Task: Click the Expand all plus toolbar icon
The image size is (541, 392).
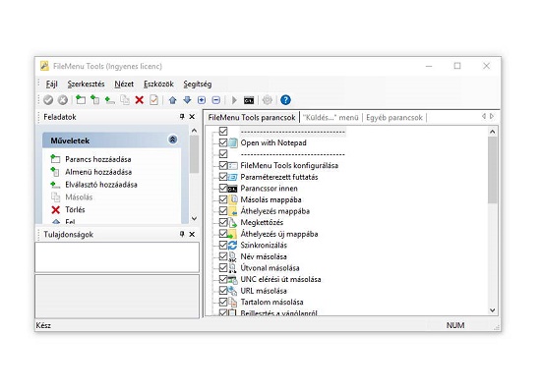Action: [x=202, y=100]
